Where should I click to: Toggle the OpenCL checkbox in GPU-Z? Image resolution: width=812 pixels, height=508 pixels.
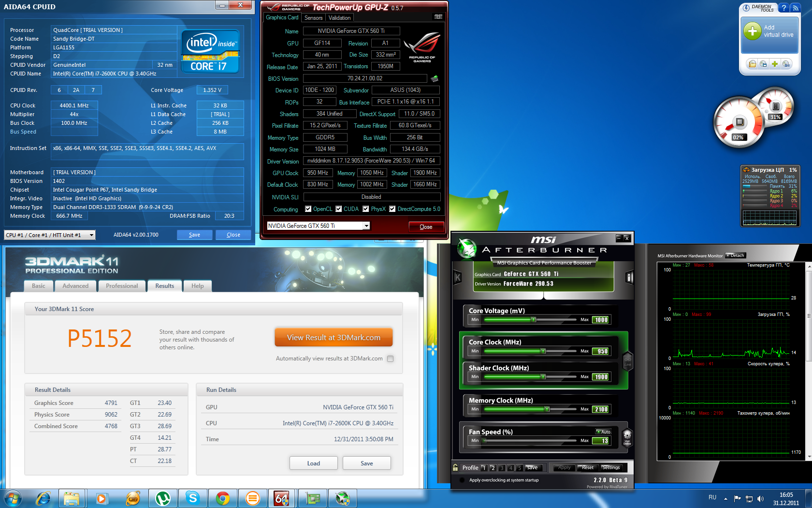point(308,209)
